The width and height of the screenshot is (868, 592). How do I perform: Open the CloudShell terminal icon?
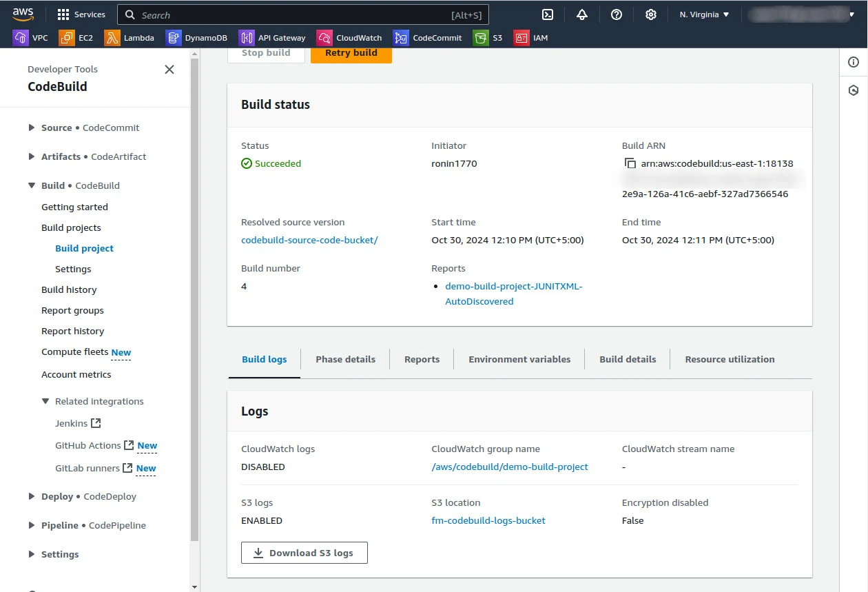(548, 14)
